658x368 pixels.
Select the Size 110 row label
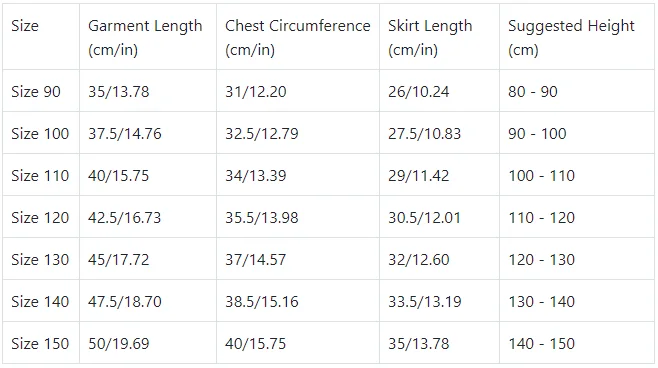[41, 175]
